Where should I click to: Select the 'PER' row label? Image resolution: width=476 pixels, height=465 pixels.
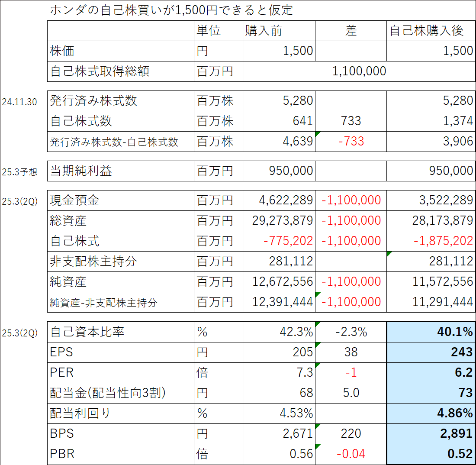61,373
